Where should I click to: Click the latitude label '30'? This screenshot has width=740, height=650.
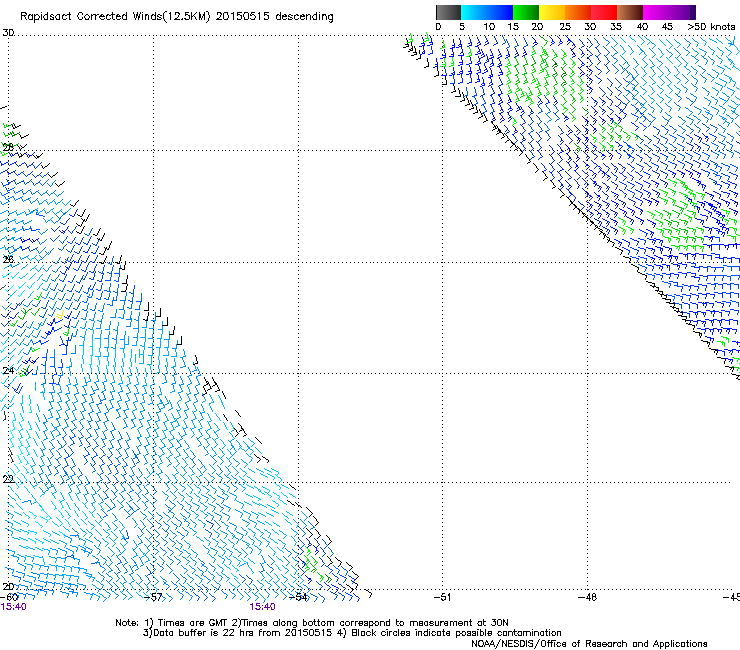click(8, 33)
